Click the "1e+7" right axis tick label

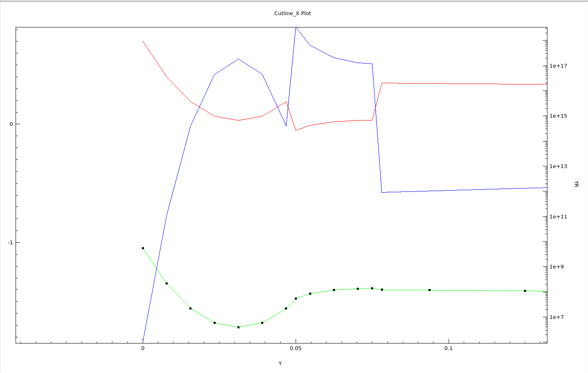point(557,317)
